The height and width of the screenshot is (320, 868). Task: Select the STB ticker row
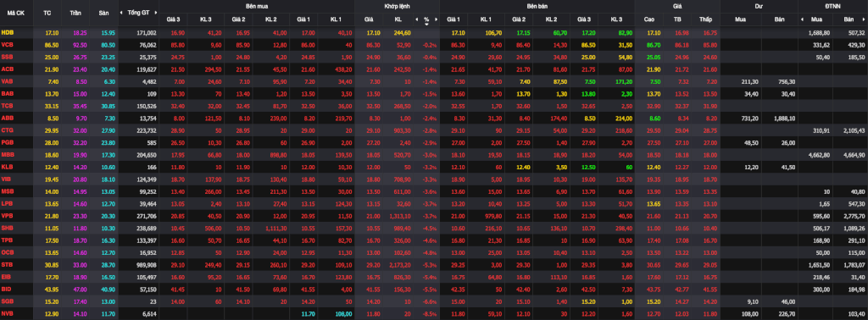coord(434,265)
